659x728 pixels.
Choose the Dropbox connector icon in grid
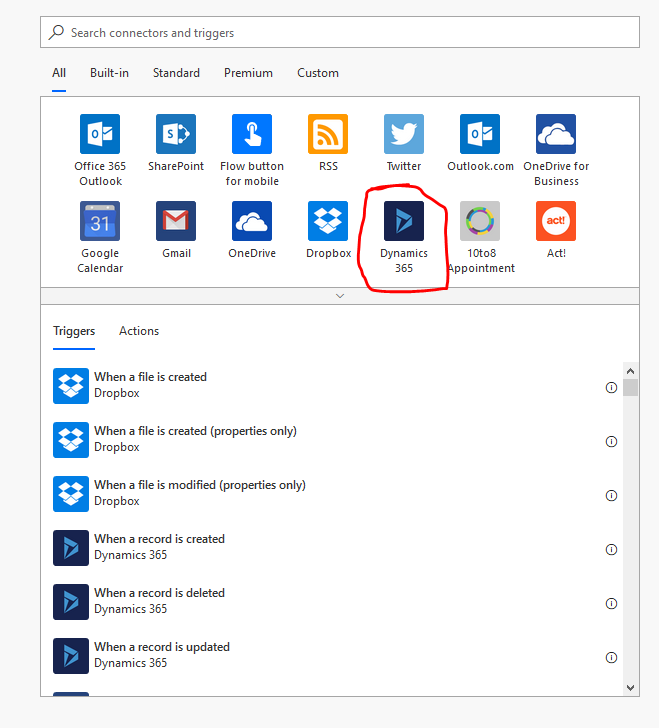pyautogui.click(x=328, y=221)
